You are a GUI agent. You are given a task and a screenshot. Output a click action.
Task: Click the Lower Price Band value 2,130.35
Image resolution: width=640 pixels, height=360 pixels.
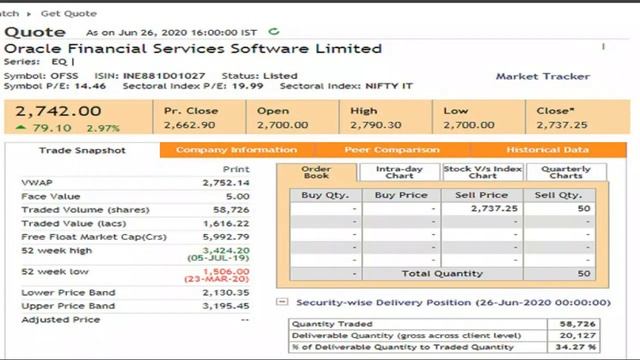click(226, 293)
